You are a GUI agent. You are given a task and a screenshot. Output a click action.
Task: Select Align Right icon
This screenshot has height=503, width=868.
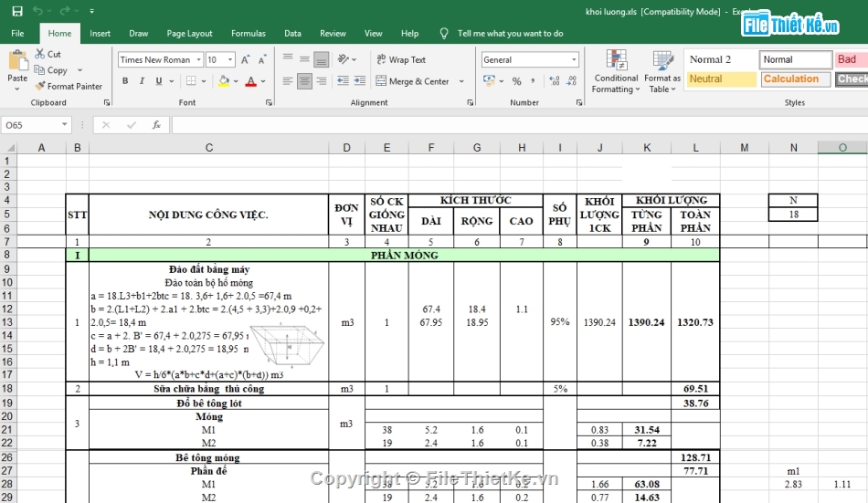click(321, 81)
